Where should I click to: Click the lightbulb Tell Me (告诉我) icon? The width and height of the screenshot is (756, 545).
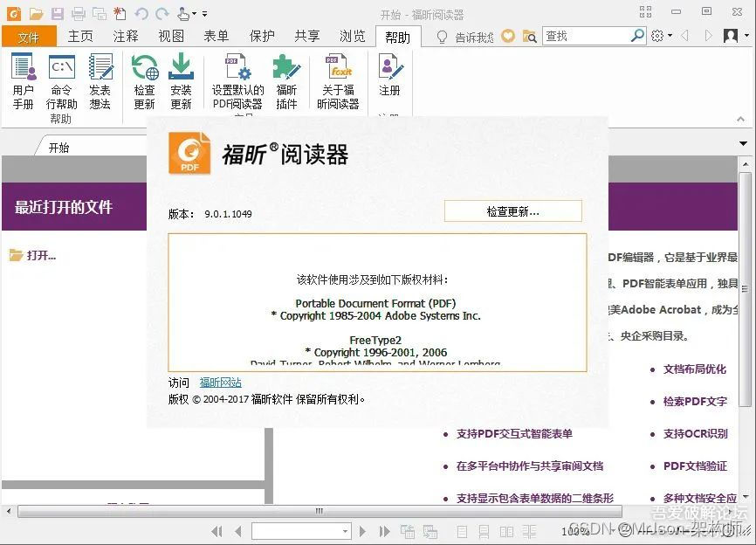442,37
